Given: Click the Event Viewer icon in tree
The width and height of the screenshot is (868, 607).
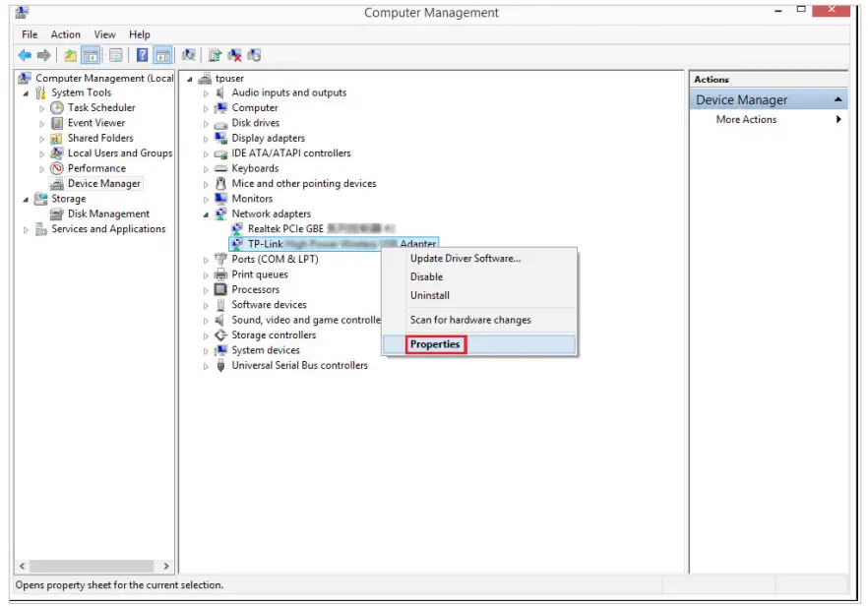Looking at the screenshot, I should tap(57, 123).
